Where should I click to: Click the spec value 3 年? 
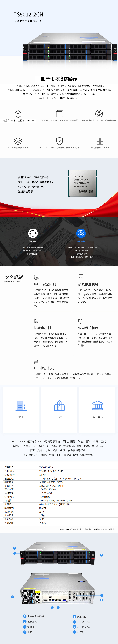coord(42,519)
